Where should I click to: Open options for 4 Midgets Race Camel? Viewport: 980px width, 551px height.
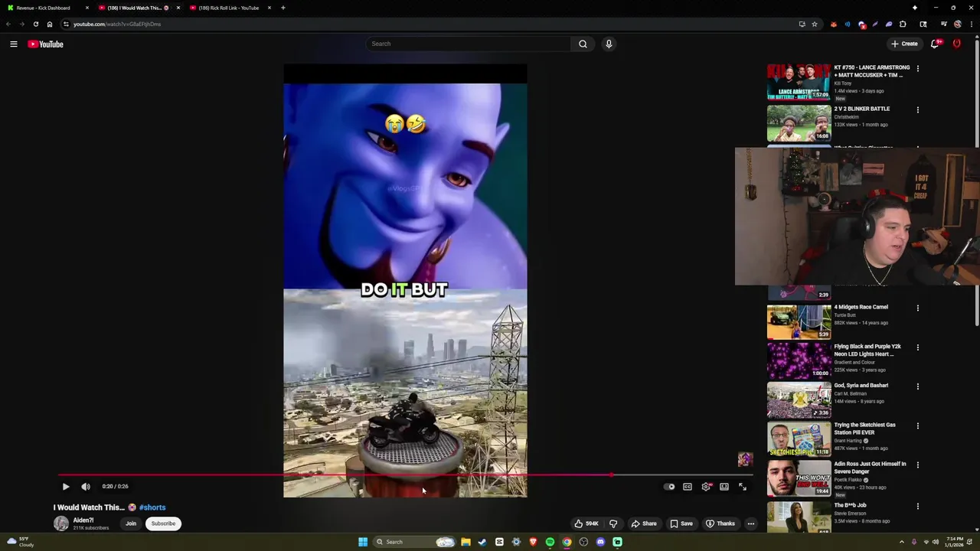pos(918,308)
